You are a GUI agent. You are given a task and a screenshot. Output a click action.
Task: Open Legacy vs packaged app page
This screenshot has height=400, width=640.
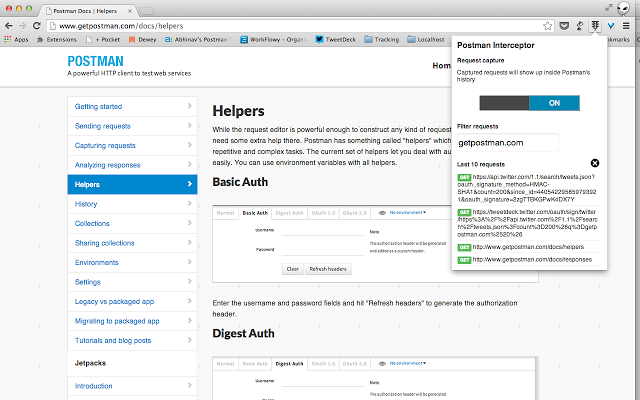tap(132, 302)
